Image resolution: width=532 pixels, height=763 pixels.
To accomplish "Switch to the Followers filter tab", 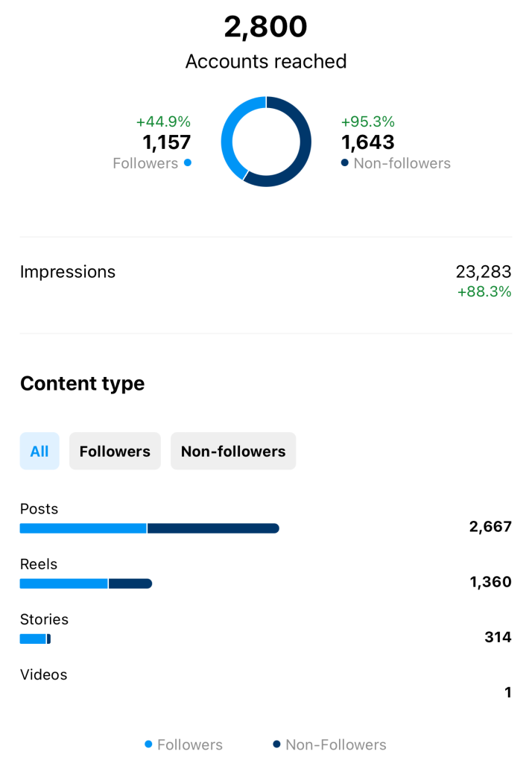I will [x=115, y=451].
